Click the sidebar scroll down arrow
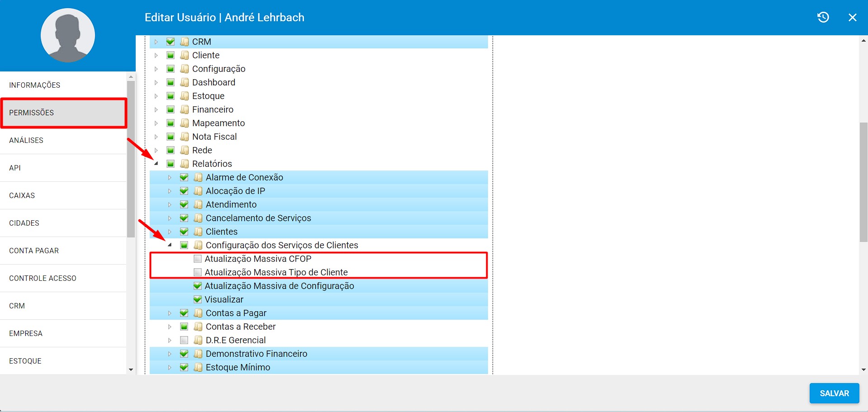Screen dimensions: 868x412 click(131, 370)
